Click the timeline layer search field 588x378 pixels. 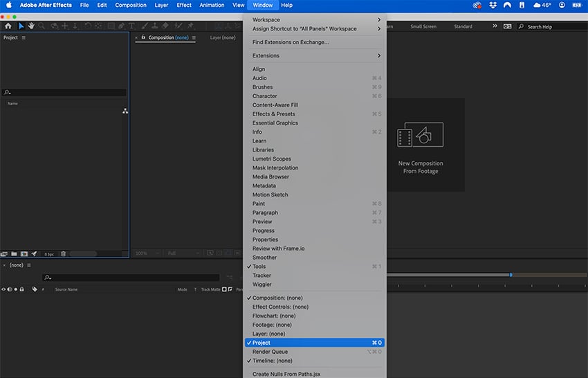131,278
